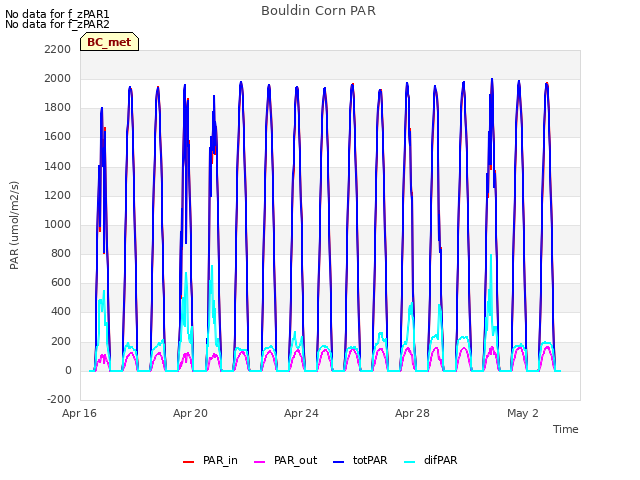Screen dimensions: 640x480
Task: Select the PAR_in legend label
Action: point(220,460)
